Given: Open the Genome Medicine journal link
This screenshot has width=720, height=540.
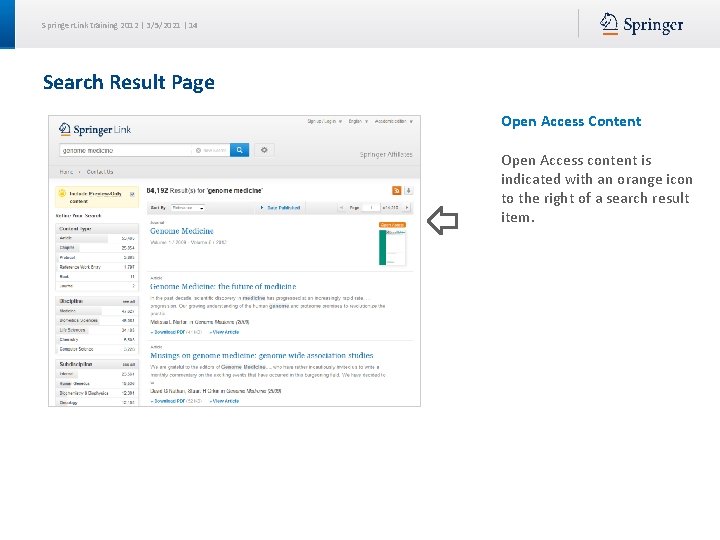Looking at the screenshot, I should coord(182,231).
